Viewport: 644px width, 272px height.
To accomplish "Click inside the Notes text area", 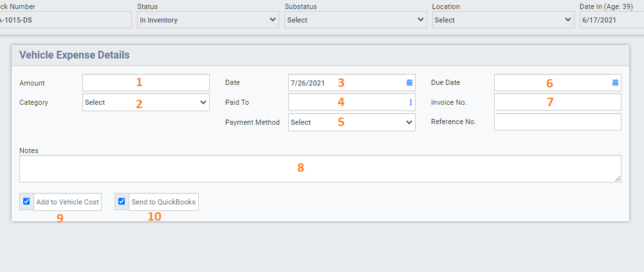I will pyautogui.click(x=320, y=168).
